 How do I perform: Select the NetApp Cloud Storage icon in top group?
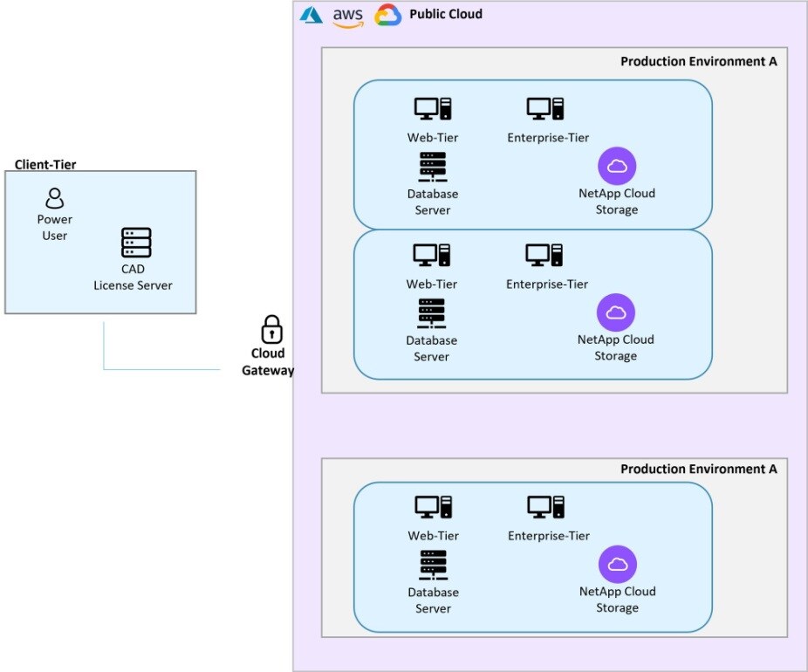coord(617,166)
